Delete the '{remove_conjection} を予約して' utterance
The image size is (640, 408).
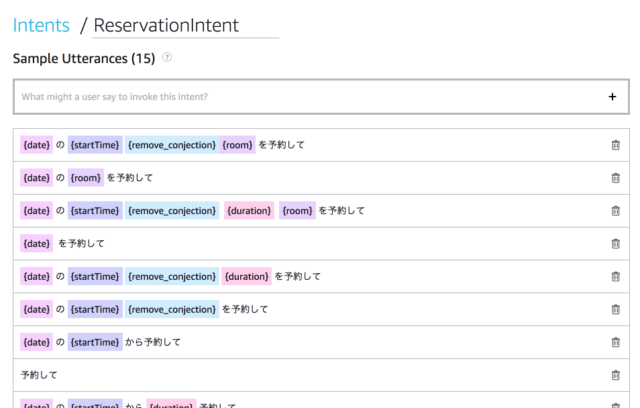coord(616,309)
